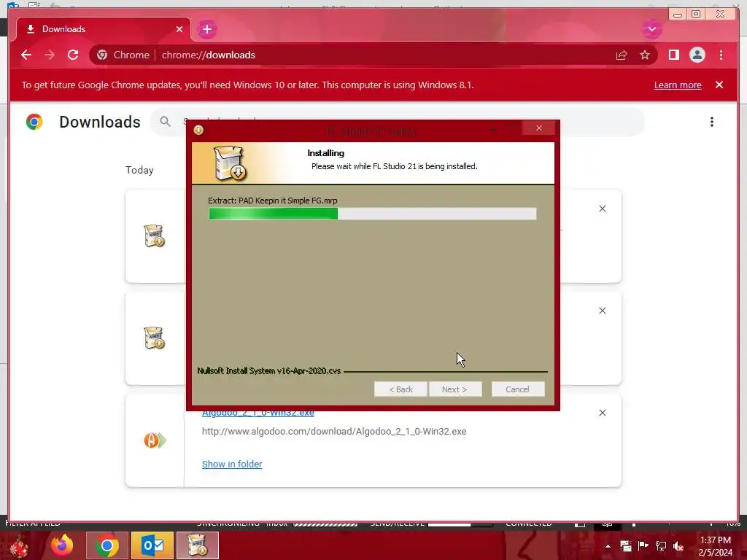Viewport: 747px width, 560px height.
Task: Open the Chrome profile avatar
Action: tap(697, 55)
